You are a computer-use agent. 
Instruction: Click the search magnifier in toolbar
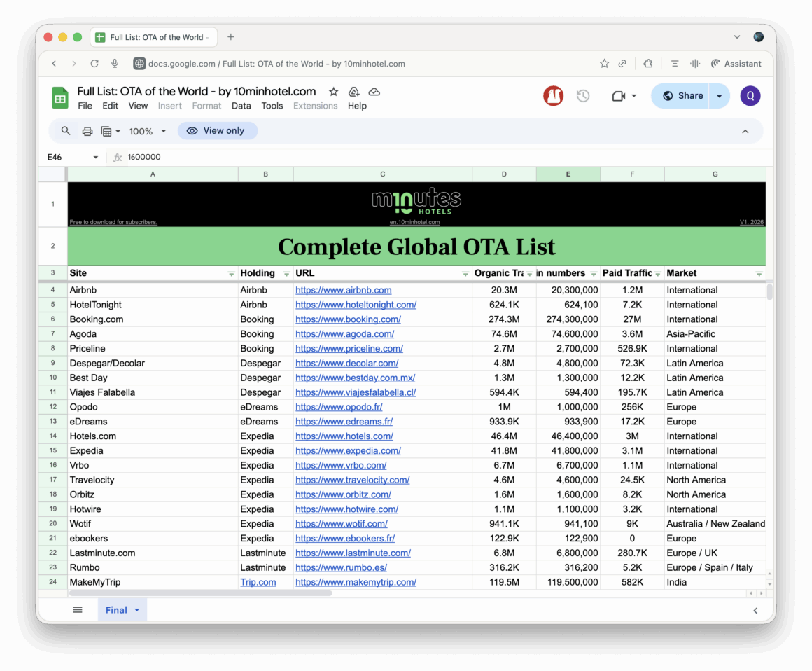66,131
